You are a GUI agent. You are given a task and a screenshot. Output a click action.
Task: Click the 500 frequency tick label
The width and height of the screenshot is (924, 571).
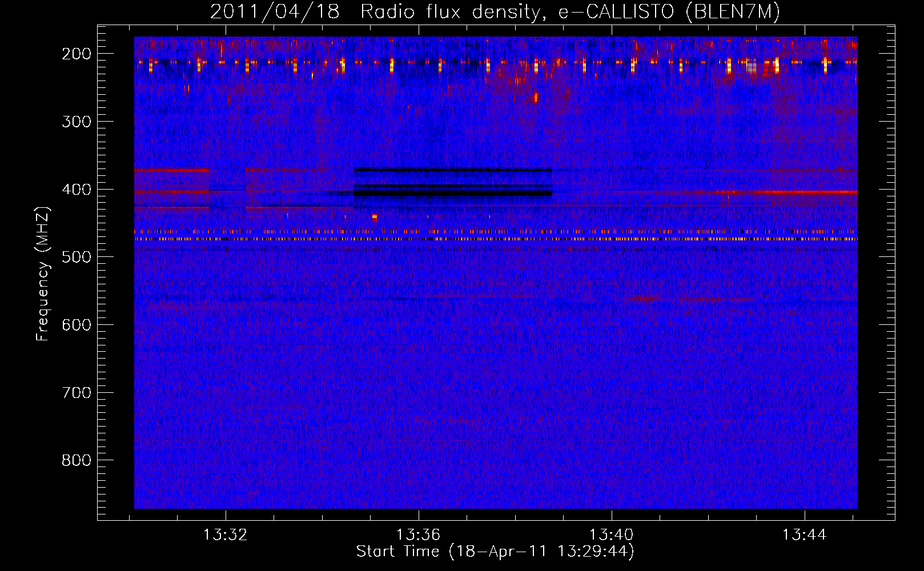tap(77, 257)
